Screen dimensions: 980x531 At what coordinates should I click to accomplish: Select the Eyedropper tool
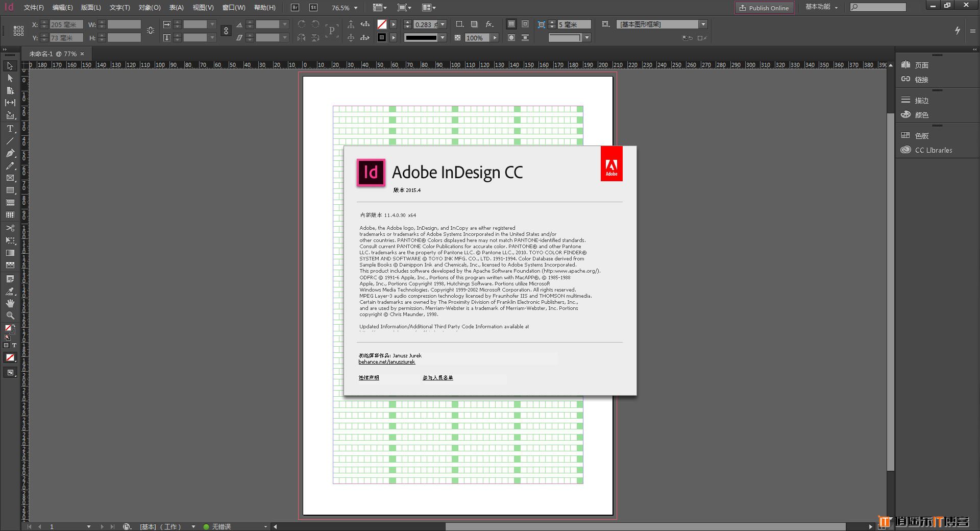(10, 291)
